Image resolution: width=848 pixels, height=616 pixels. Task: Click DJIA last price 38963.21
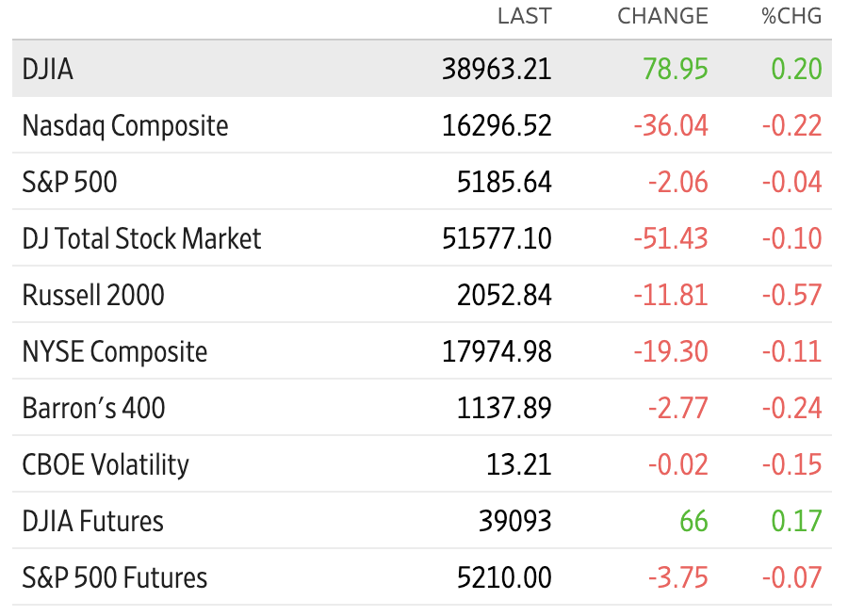pos(497,69)
